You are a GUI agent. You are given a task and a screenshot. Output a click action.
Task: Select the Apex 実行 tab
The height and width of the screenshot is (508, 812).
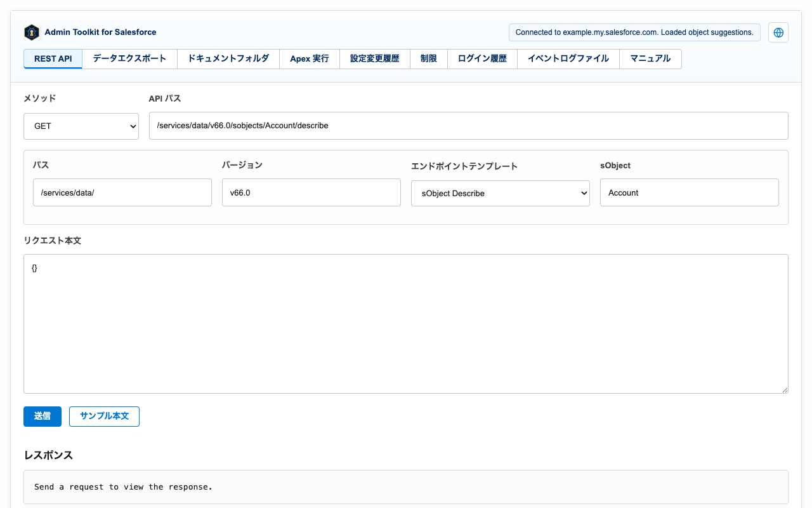click(x=310, y=58)
